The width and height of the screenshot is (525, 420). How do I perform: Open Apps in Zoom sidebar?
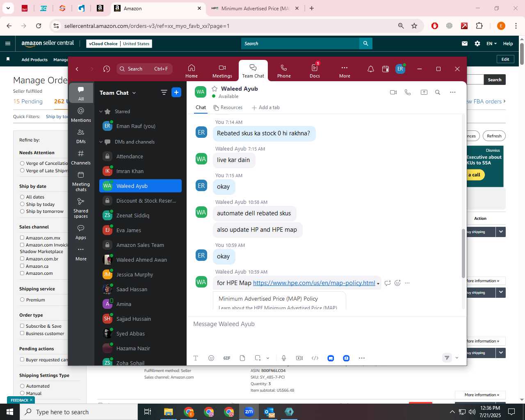coord(81,232)
